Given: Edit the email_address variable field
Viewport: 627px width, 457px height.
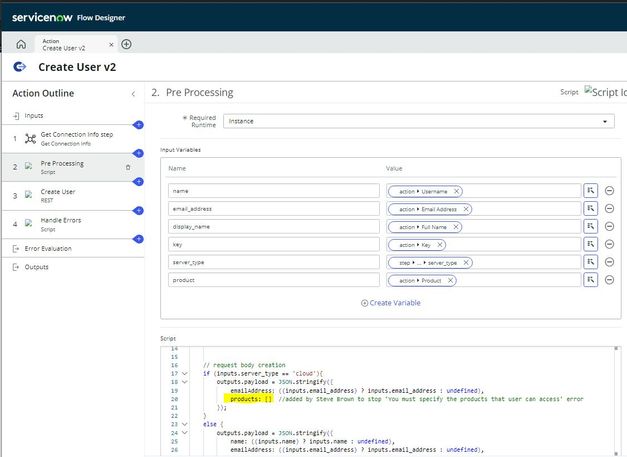Looking at the screenshot, I should (274, 209).
